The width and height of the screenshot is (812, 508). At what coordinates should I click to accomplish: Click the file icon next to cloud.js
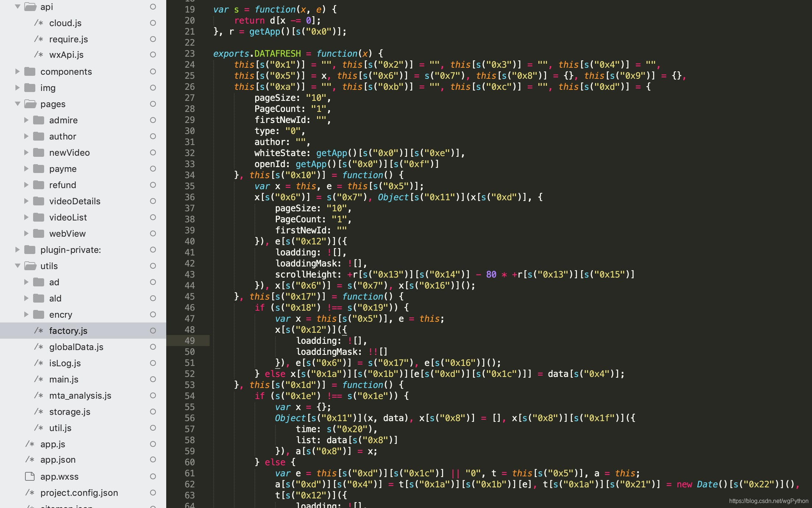pos(39,23)
